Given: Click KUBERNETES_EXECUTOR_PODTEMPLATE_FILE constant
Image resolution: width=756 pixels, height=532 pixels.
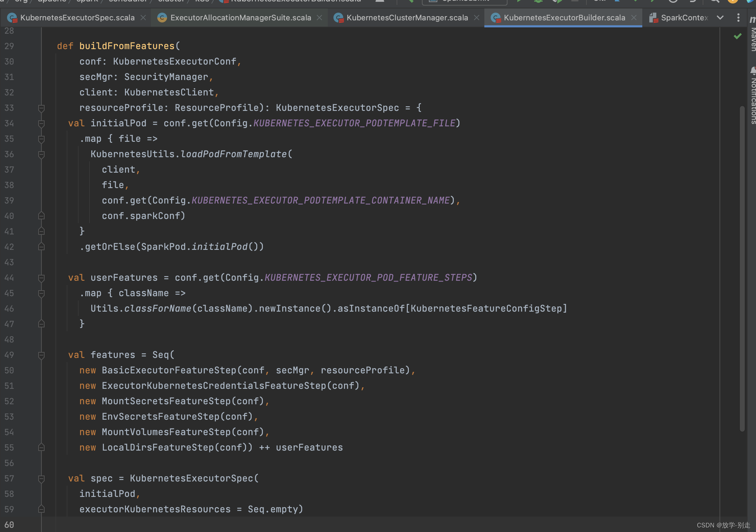Looking at the screenshot, I should (354, 123).
